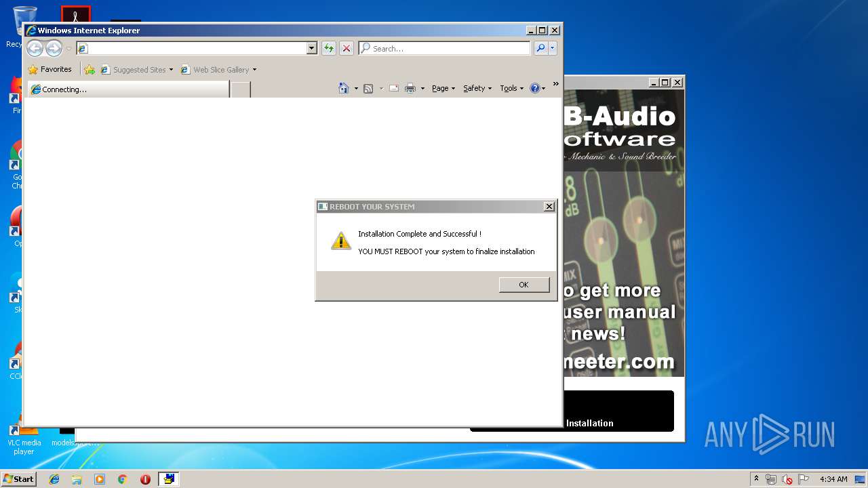Click the VB-Audio Software banner image
Viewport: 868px width, 488px height.
(x=623, y=233)
